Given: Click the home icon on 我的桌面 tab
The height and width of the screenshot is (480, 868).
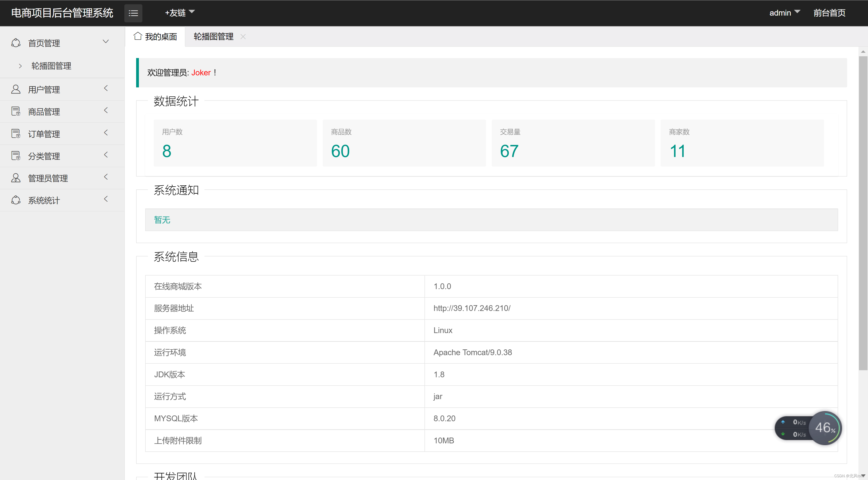Looking at the screenshot, I should [x=137, y=36].
